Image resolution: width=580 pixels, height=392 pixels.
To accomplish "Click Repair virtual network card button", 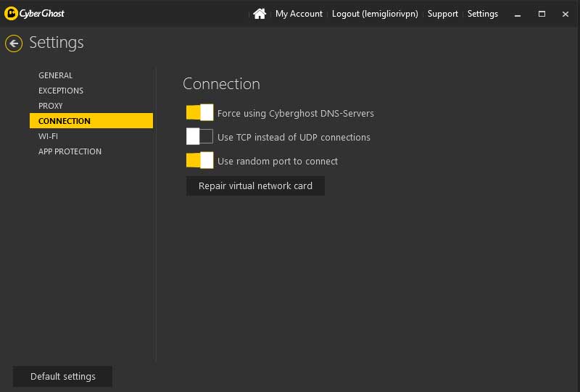I will [x=255, y=185].
